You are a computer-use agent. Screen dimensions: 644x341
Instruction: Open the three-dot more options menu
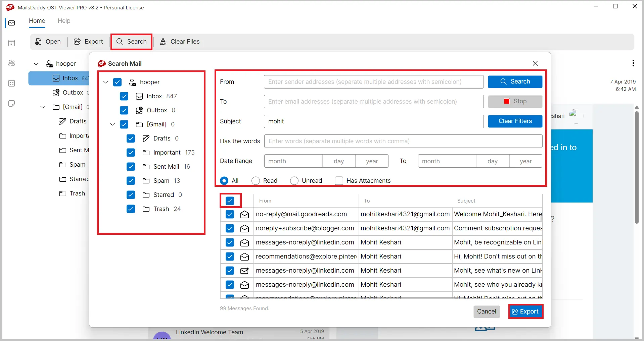click(x=633, y=63)
